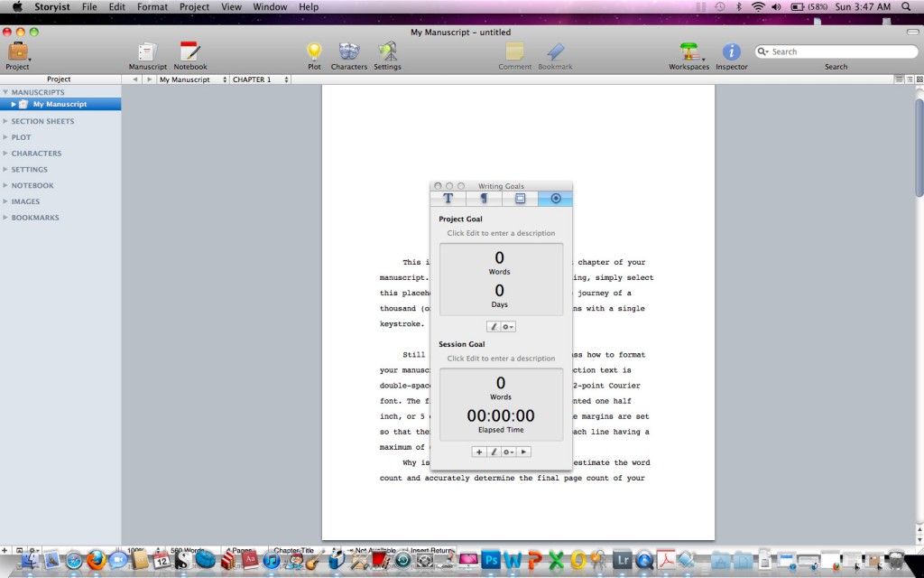This screenshot has width=924, height=578.
Task: Click the volume menu bar icon
Action: click(776, 7)
